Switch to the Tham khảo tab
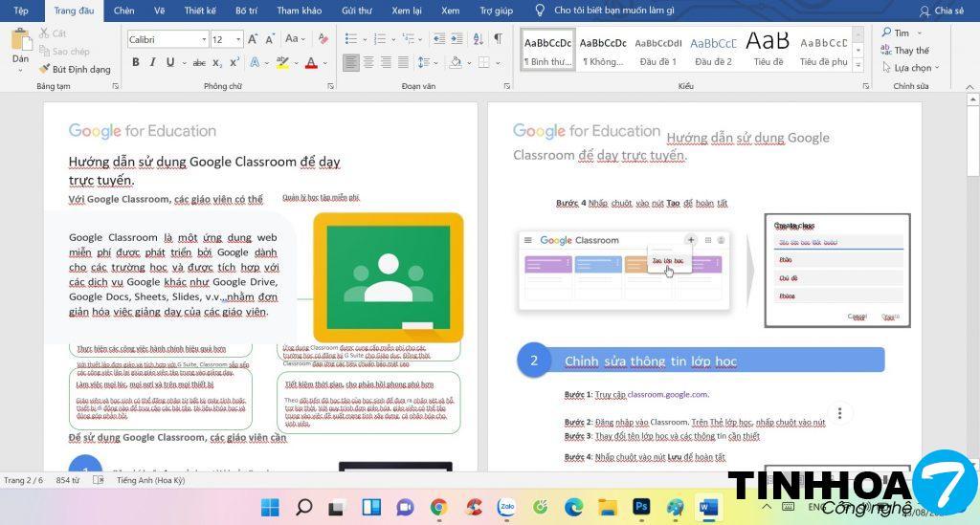Screen dimensions: 980x525 (x=299, y=11)
